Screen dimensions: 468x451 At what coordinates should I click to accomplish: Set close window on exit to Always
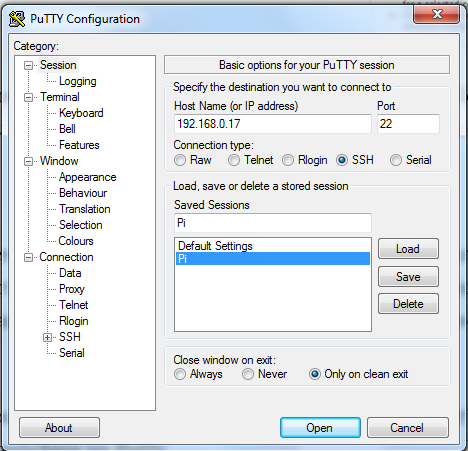coord(180,374)
